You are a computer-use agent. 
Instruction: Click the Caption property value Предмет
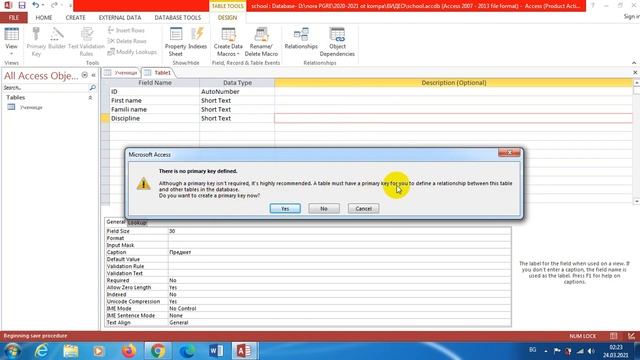click(x=339, y=252)
